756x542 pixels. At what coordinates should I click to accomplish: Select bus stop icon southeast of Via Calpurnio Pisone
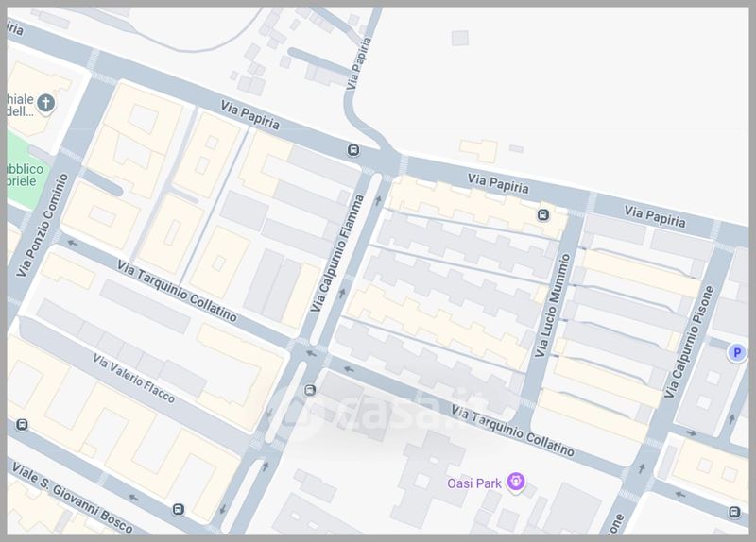pos(734,512)
